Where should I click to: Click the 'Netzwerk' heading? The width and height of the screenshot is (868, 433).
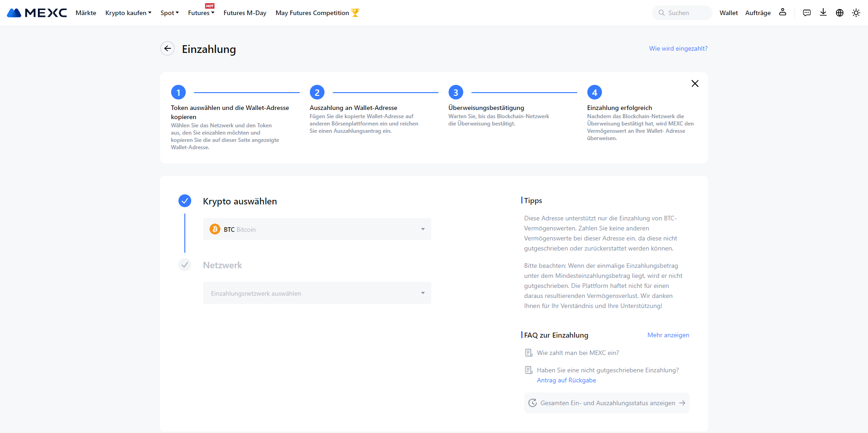[x=223, y=265]
